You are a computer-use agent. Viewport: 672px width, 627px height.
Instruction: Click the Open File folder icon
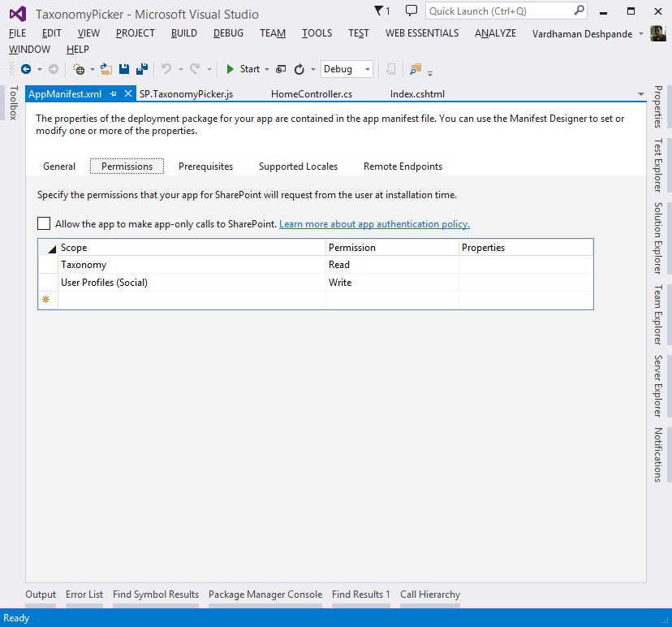point(106,69)
